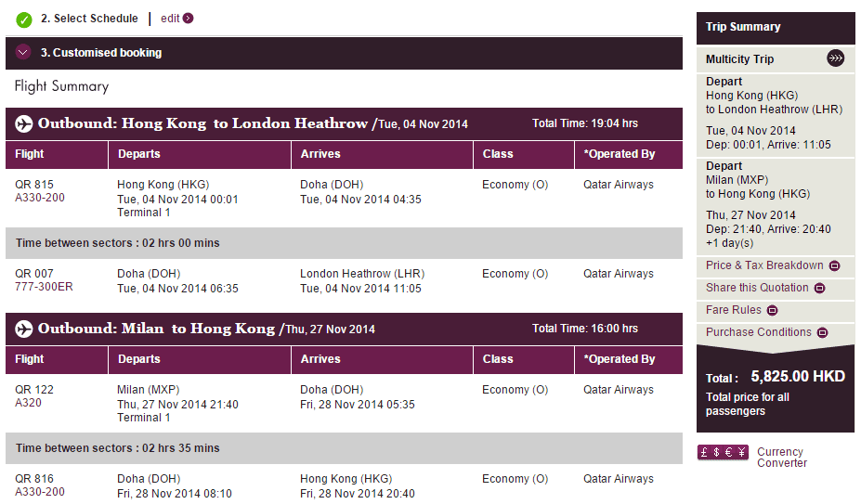Expand Share this Quotation
The image size is (861, 504).
click(x=819, y=289)
